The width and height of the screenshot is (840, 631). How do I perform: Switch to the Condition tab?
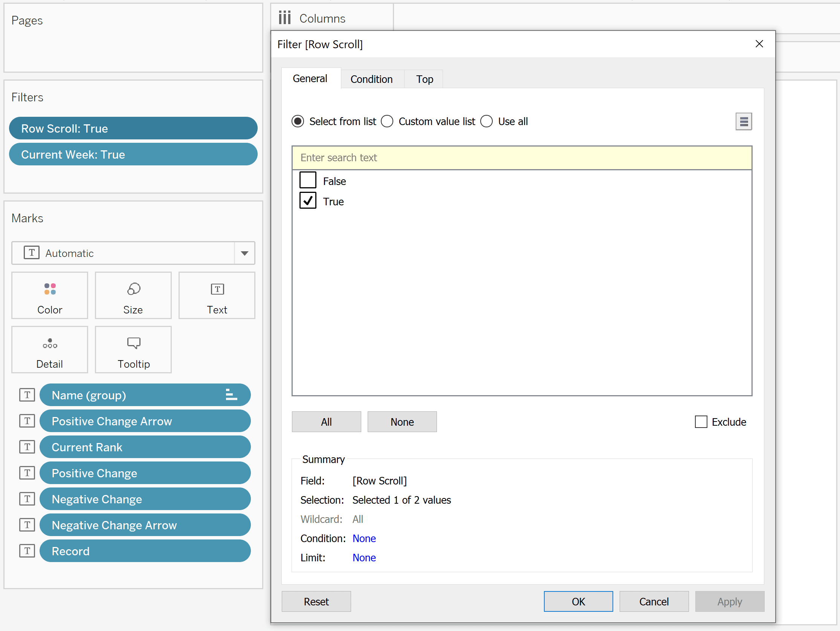pos(372,79)
